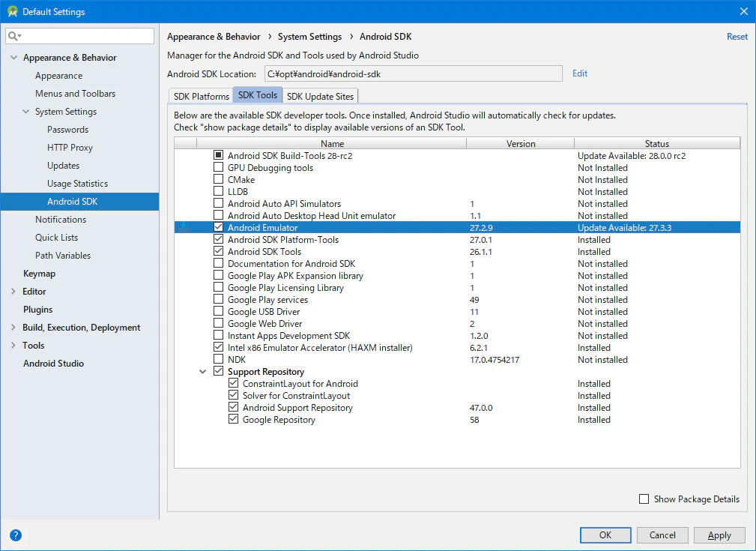
Task: Open SDK Update Sites tab
Action: 320,96
